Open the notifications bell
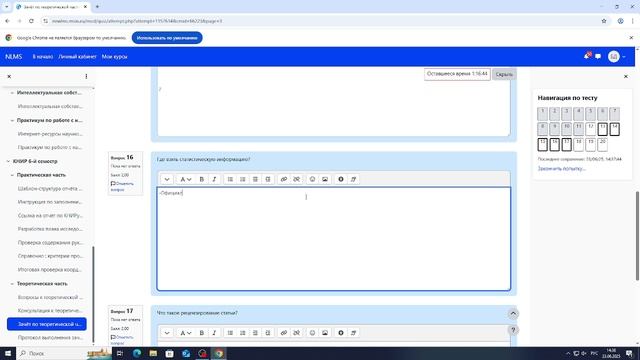This screenshot has width=640, height=360. pyautogui.click(x=587, y=56)
